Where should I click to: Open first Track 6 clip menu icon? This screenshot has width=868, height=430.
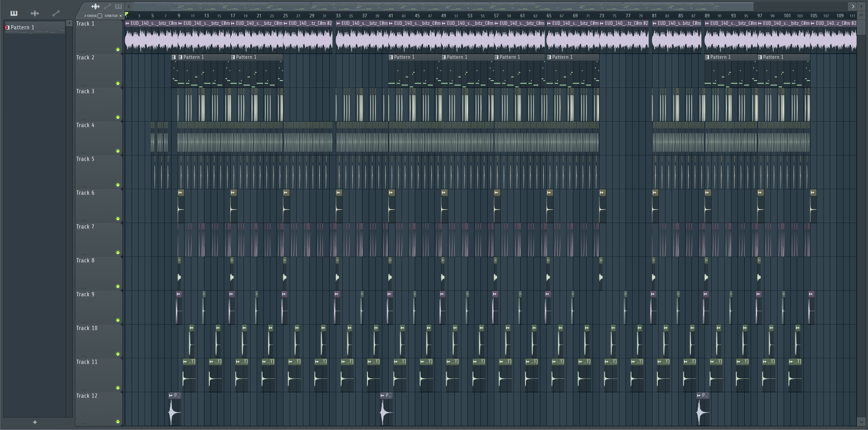pyautogui.click(x=180, y=193)
